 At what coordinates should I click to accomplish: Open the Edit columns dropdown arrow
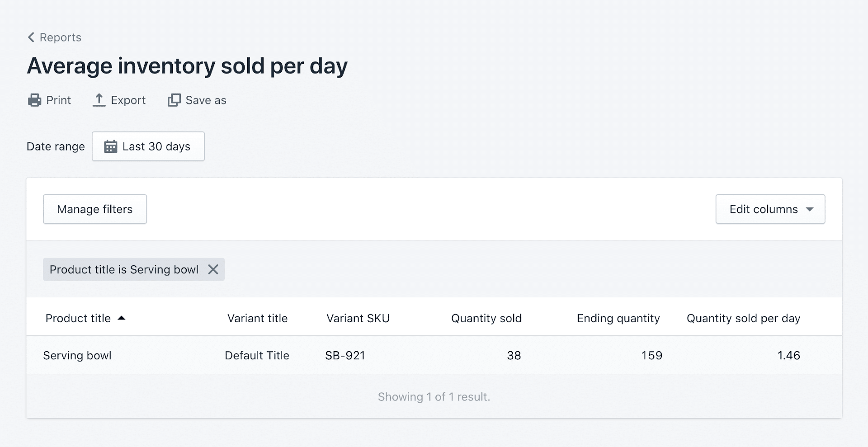pyautogui.click(x=810, y=209)
